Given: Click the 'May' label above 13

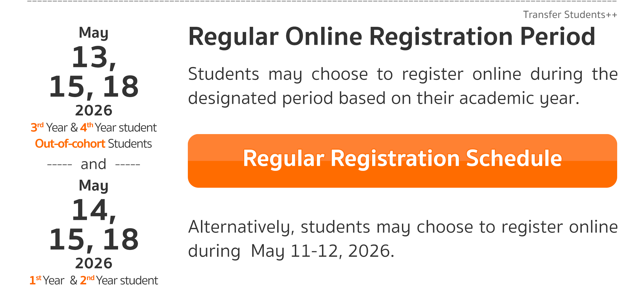Looking at the screenshot, I should (x=93, y=33).
